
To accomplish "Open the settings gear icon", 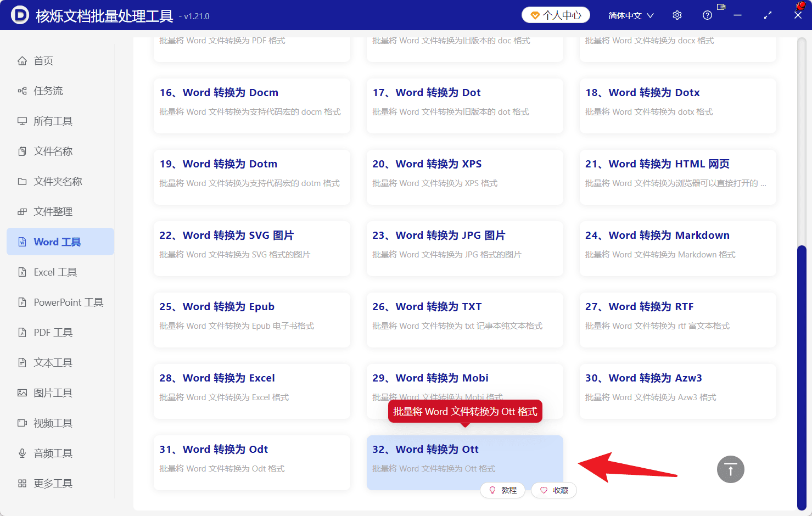I will pos(677,15).
